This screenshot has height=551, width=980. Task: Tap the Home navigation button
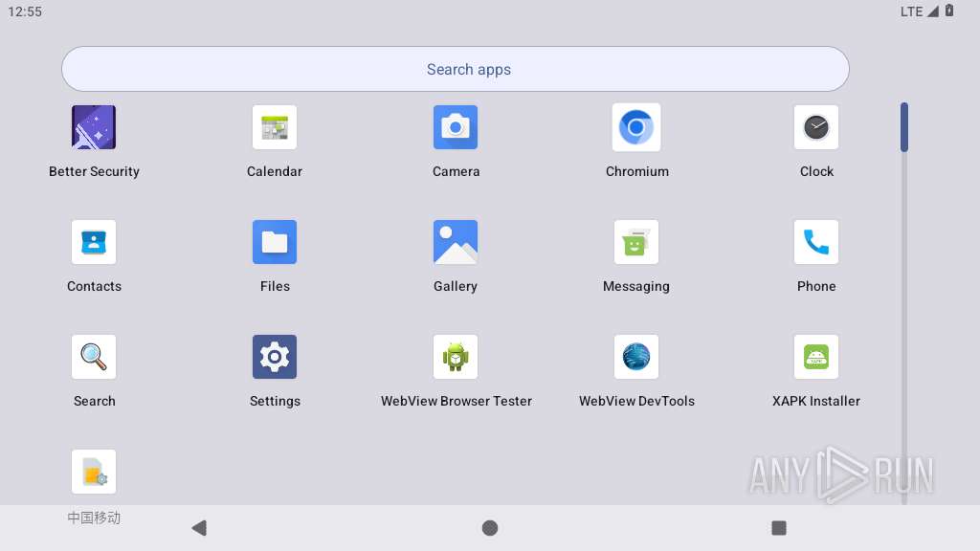(490, 528)
